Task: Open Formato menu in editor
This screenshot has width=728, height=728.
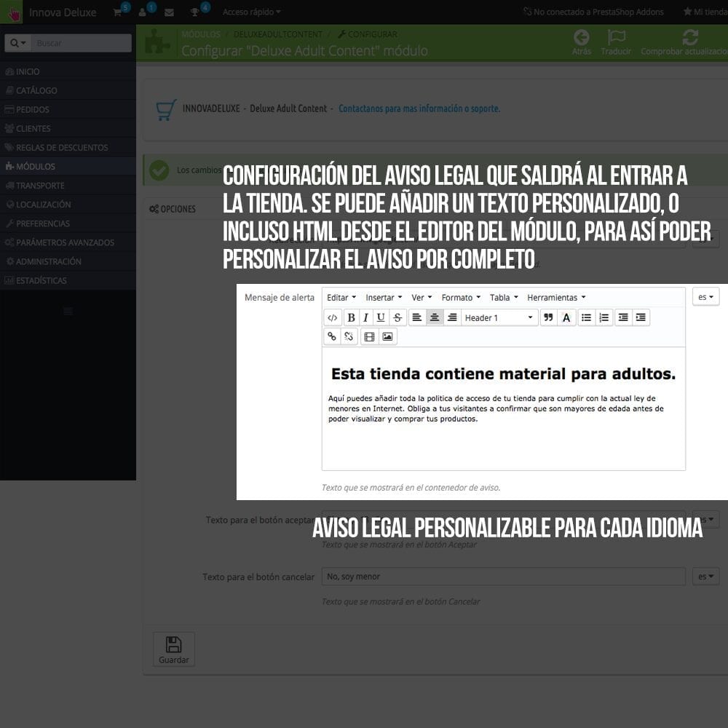Action: point(461,297)
